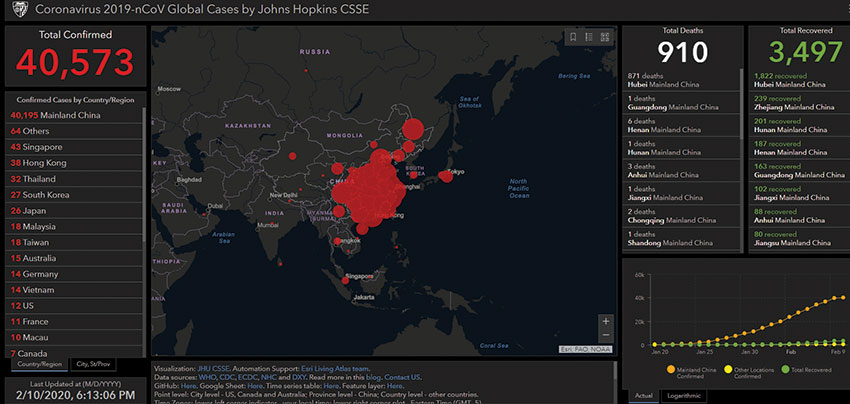Select Mainland China in country list
The image size is (850, 404).
55,115
